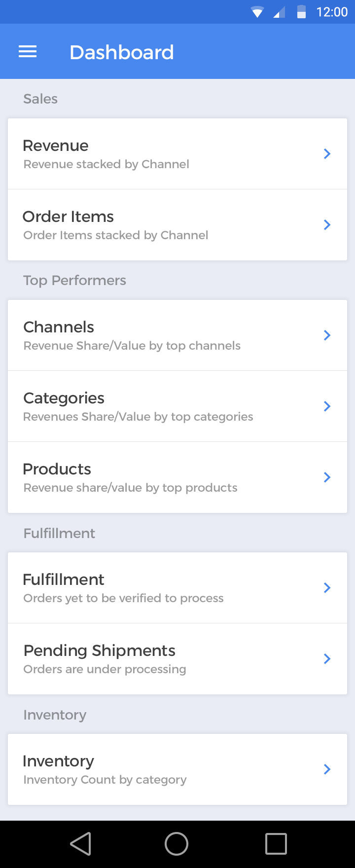Tap the battery status icon
The width and height of the screenshot is (355, 868).
pos(301,12)
